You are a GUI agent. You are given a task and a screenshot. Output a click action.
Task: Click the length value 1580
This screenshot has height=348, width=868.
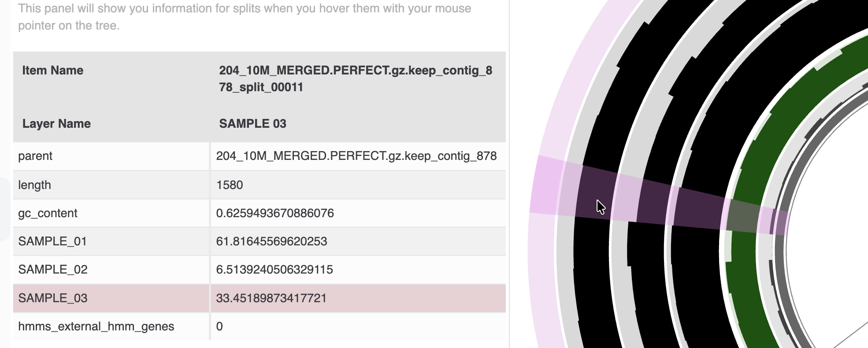click(x=230, y=185)
